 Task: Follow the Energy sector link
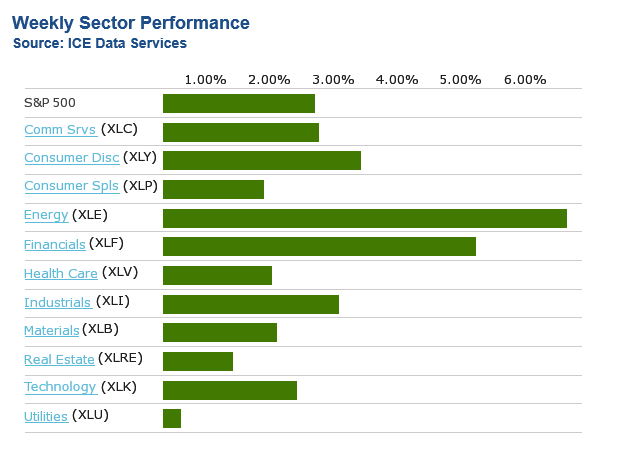[x=46, y=215]
